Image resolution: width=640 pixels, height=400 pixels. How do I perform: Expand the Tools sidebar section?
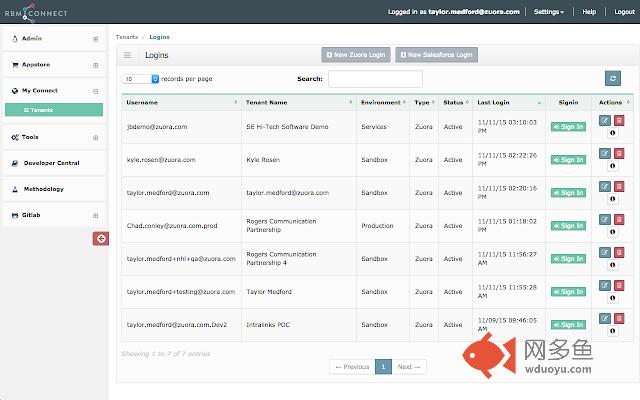coord(96,138)
